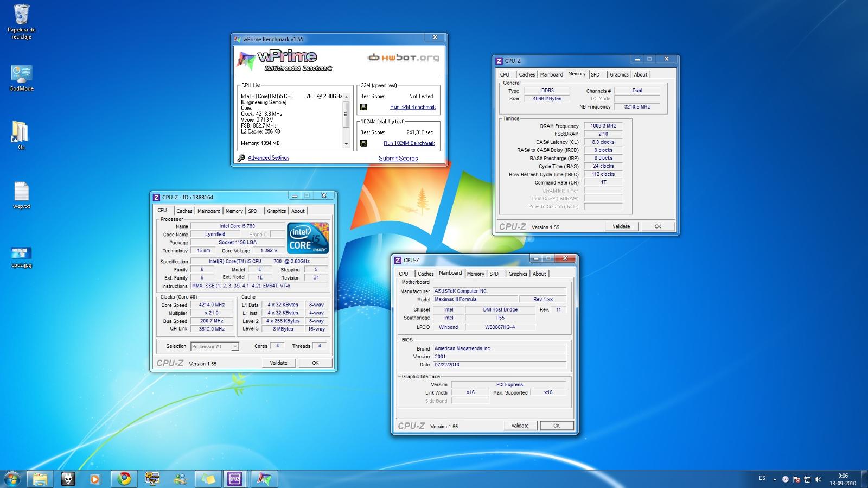The width and height of the screenshot is (868, 488).
Task: Launch the media player taskbar icon
Action: coord(95,479)
